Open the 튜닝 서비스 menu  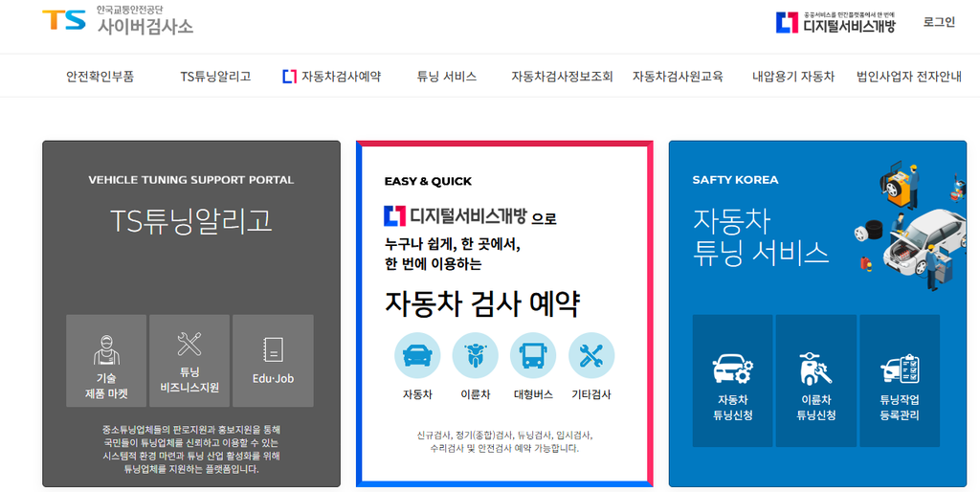446,77
